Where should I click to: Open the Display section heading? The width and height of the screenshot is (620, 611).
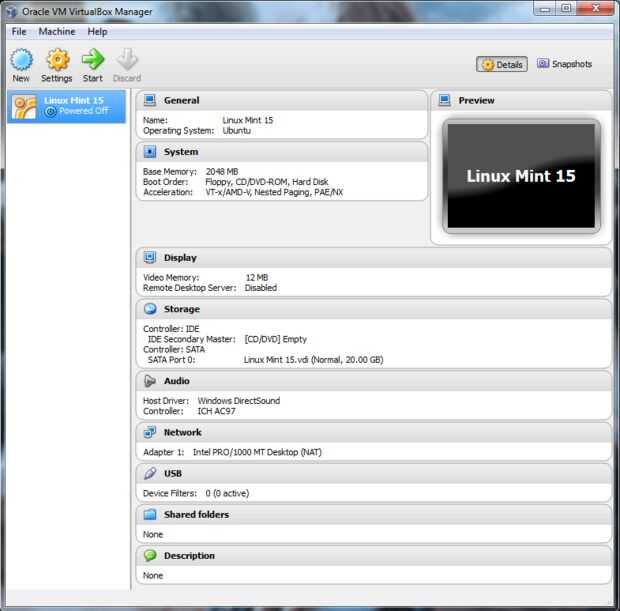pyautogui.click(x=180, y=258)
